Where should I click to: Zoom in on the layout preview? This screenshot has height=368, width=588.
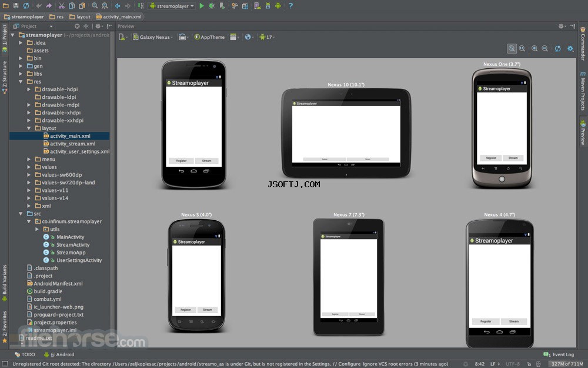(534, 48)
